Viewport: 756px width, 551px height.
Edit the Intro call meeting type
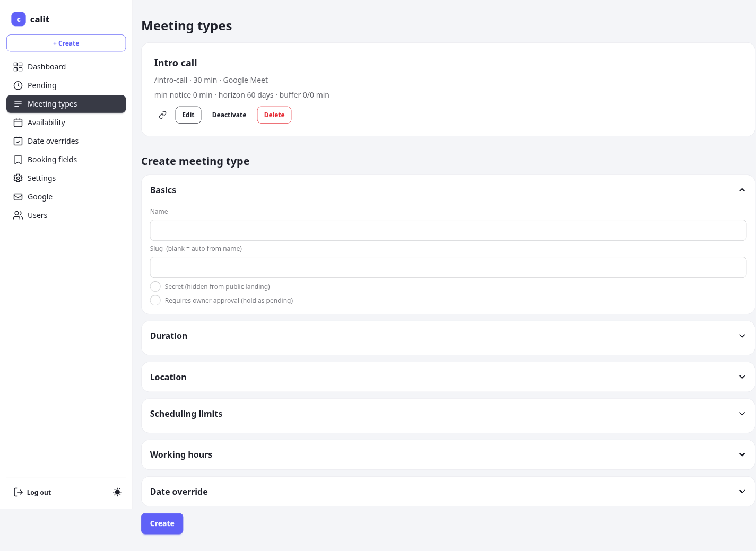188,115
